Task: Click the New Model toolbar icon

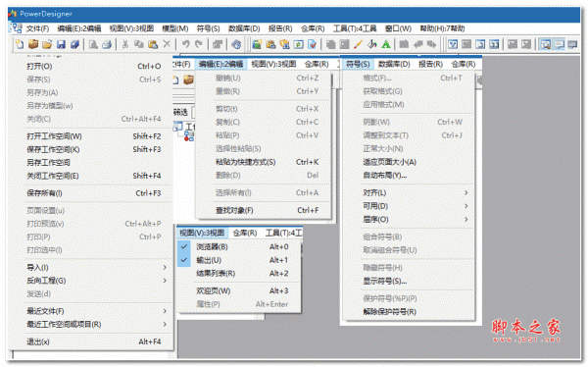Action: pos(20,44)
